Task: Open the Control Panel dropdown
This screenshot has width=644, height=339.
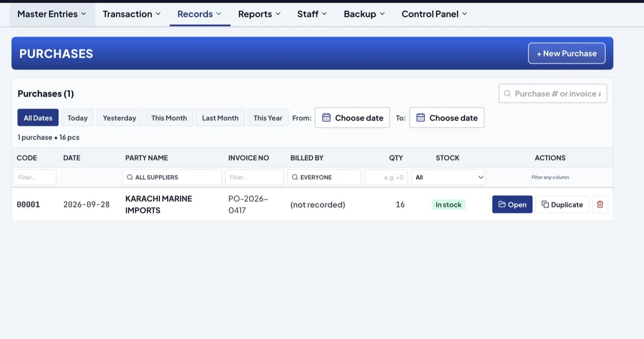Action: [x=434, y=14]
